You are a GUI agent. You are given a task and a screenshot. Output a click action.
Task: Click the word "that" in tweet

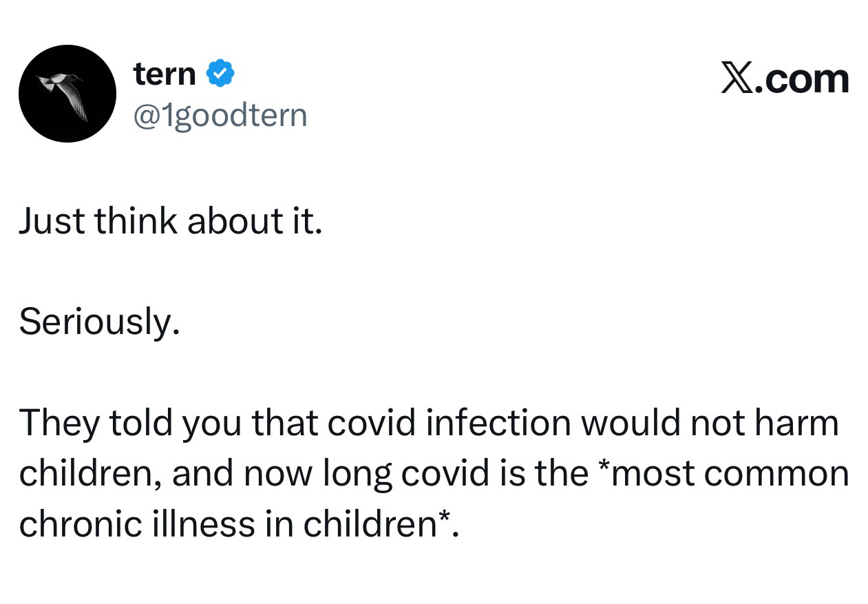point(284,423)
